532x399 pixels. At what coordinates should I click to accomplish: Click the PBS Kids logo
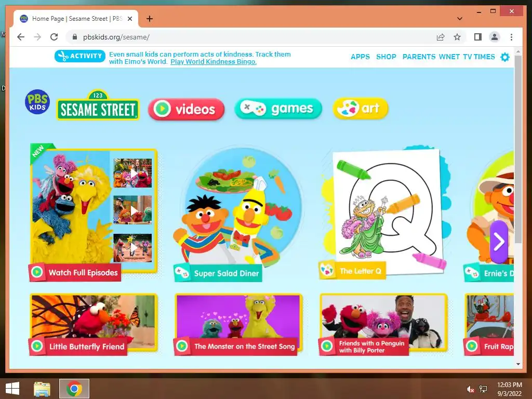[x=37, y=102]
